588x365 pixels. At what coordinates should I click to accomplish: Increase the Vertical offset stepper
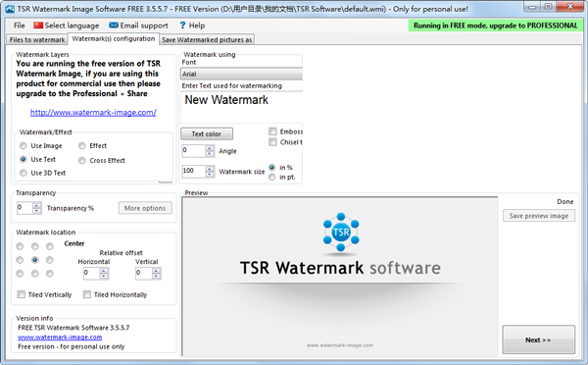pyautogui.click(x=157, y=271)
